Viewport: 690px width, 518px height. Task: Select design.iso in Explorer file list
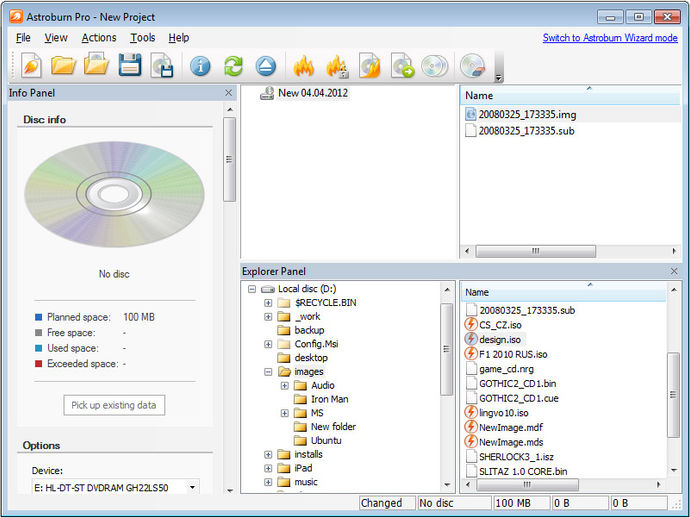pyautogui.click(x=499, y=339)
